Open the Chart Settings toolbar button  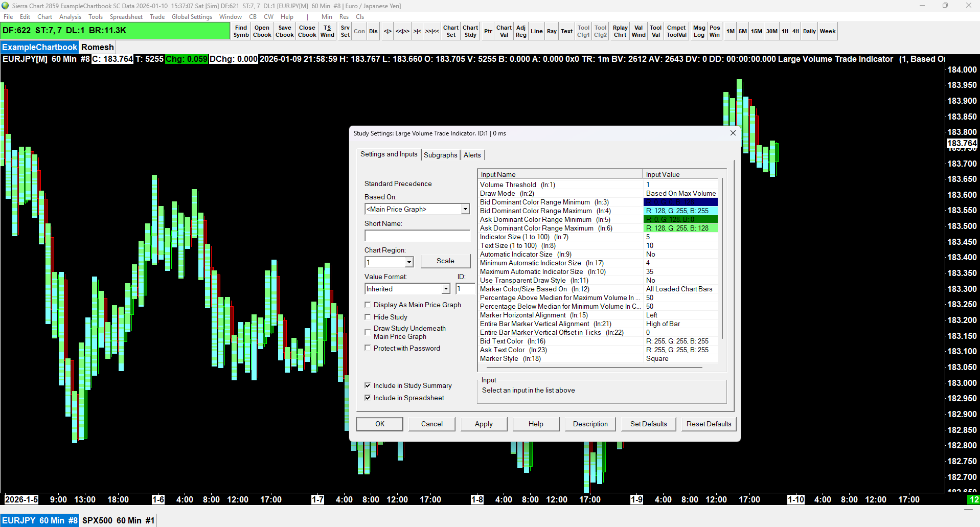coord(450,31)
